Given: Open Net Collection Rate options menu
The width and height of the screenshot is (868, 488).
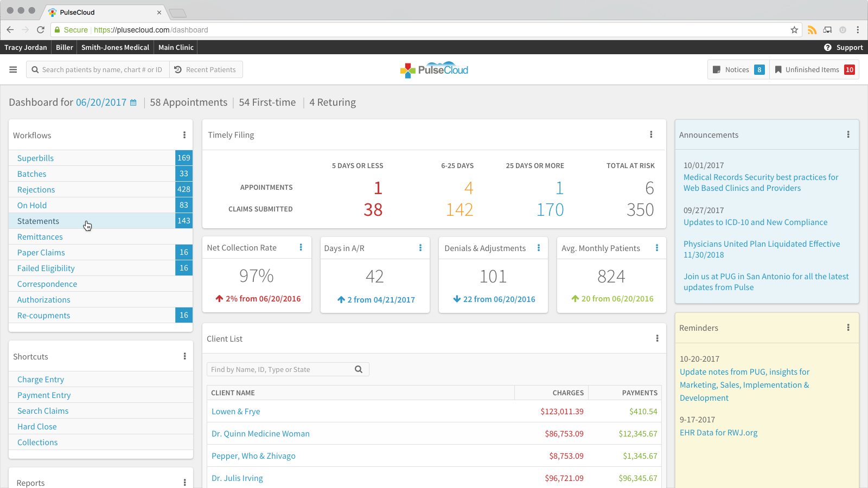Looking at the screenshot, I should click(x=301, y=247).
